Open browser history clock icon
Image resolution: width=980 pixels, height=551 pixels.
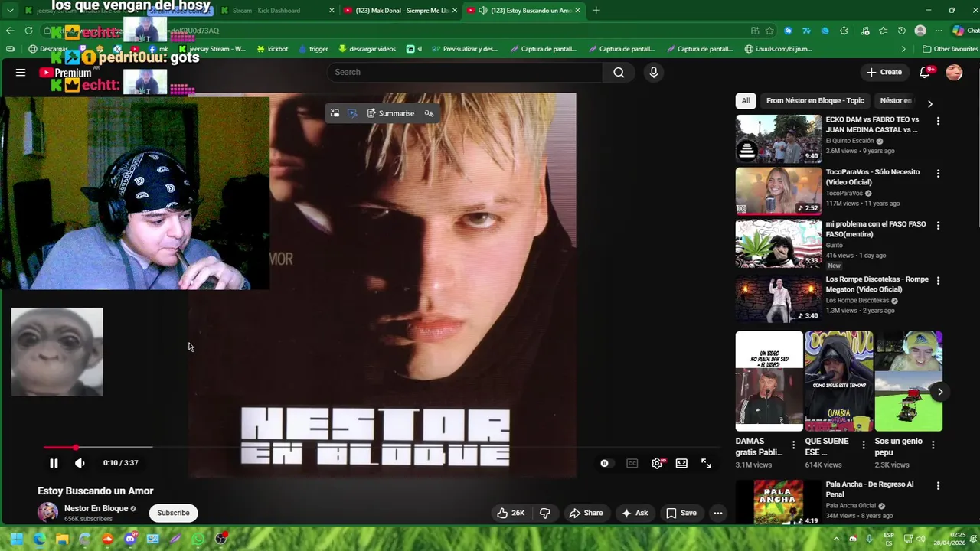tap(902, 31)
